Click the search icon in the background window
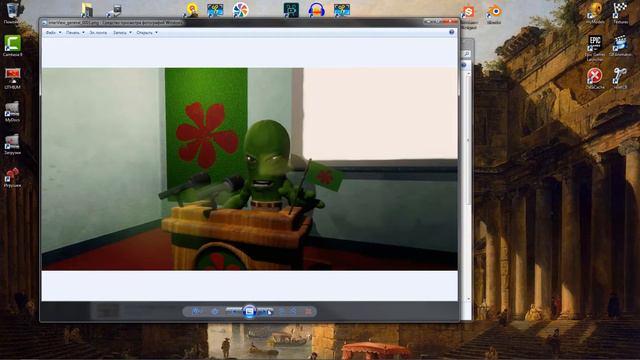640x360 pixels. coord(467,54)
